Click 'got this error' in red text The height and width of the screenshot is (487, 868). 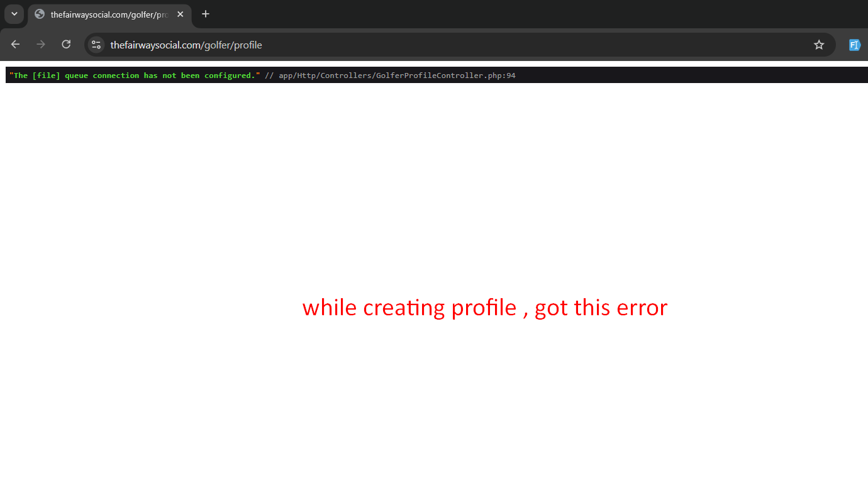point(601,308)
